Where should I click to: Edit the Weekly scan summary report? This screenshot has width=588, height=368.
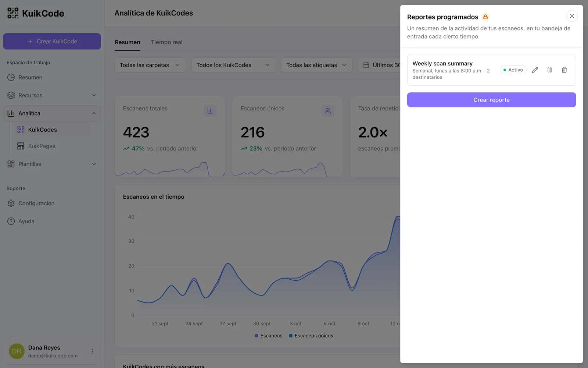[x=535, y=70]
